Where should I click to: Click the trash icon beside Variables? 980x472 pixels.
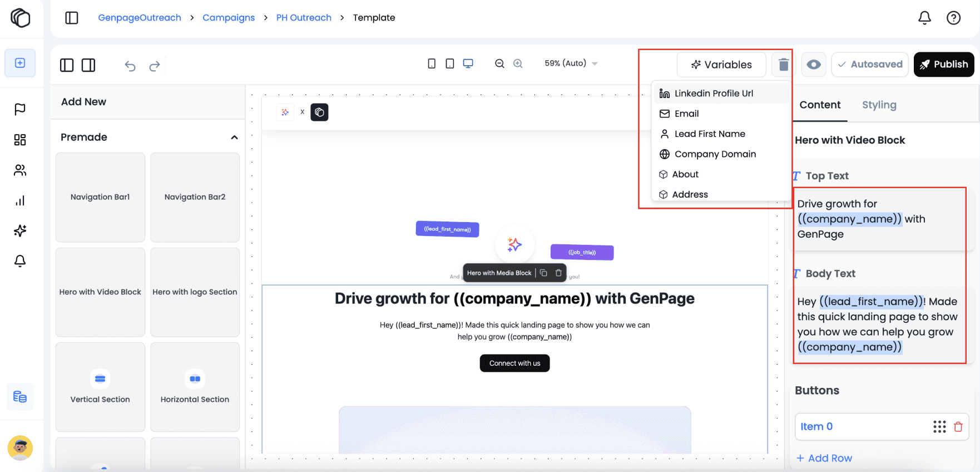point(784,65)
